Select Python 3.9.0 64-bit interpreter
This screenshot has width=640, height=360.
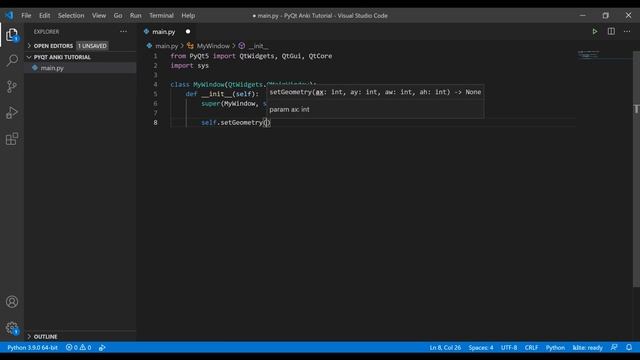coord(32,348)
